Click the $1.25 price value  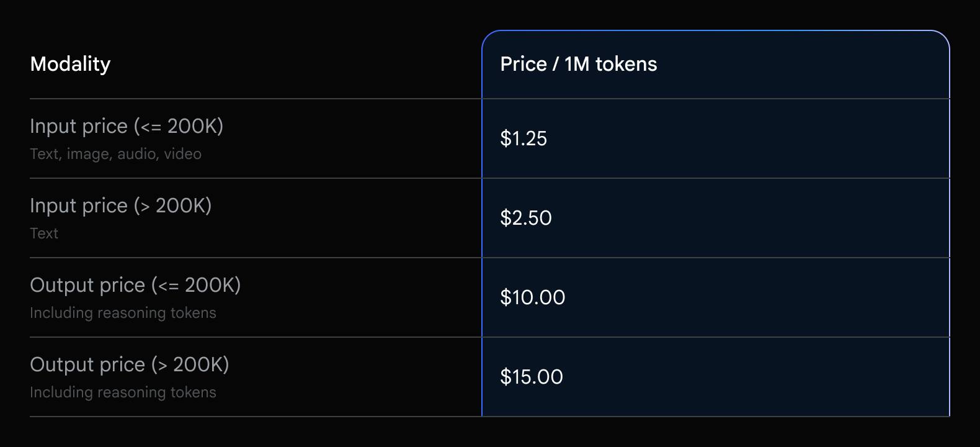pyautogui.click(x=523, y=138)
